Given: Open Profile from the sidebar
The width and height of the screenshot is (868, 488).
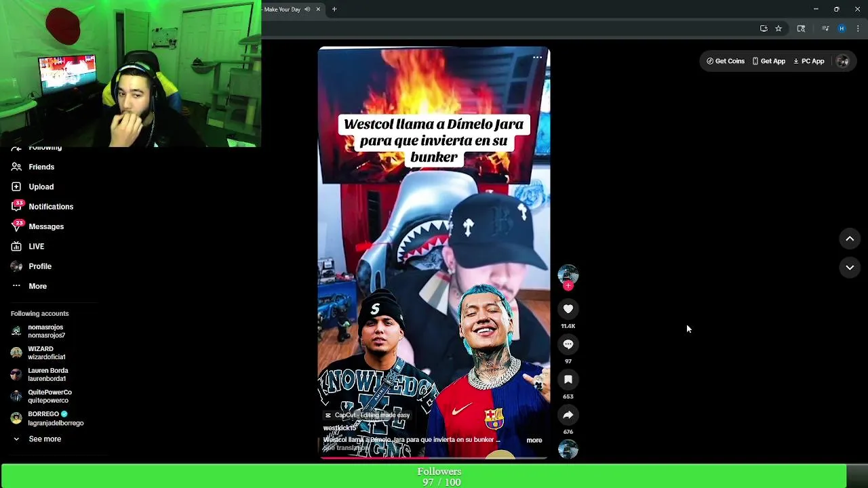Looking at the screenshot, I should point(40,266).
